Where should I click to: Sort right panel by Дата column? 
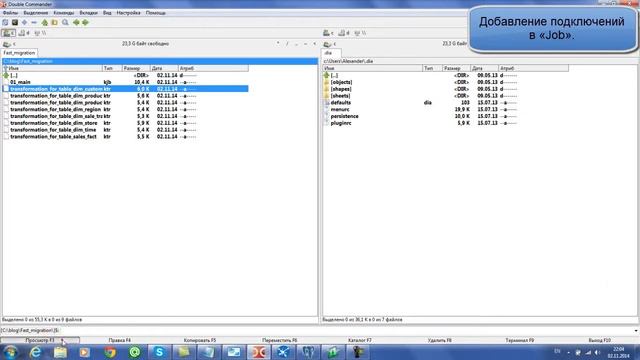(484, 68)
